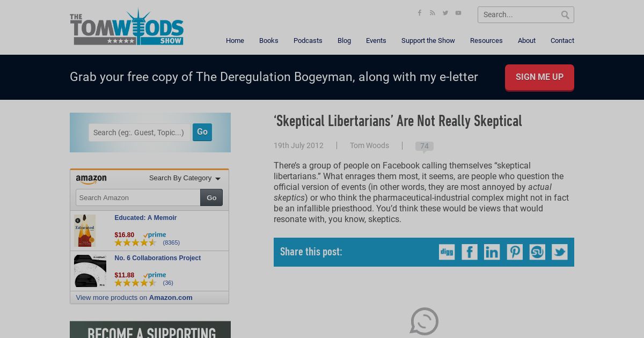Click the $11.88 price
The image size is (644, 338).
tap(125, 275)
